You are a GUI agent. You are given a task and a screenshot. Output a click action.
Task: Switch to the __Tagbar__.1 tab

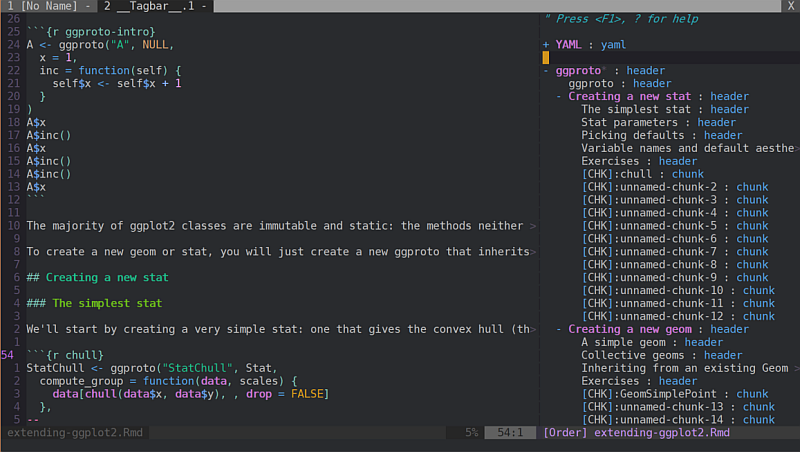(x=155, y=6)
